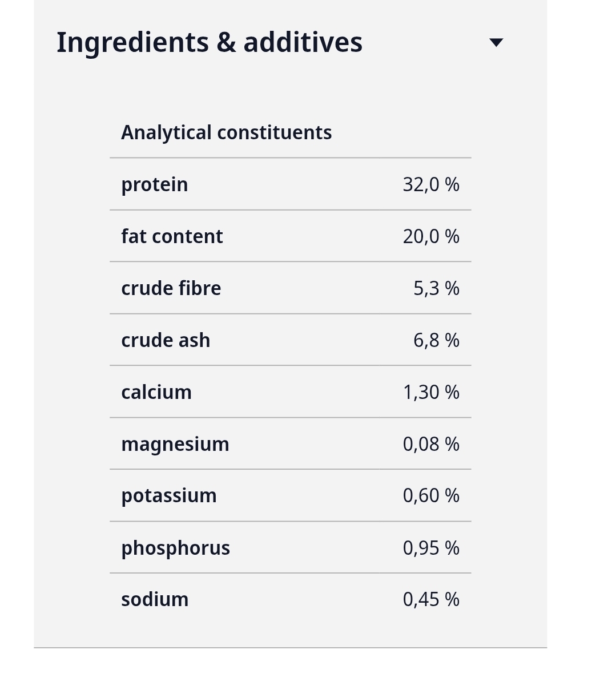Click the 5,3 % crude fibre value

tap(436, 288)
